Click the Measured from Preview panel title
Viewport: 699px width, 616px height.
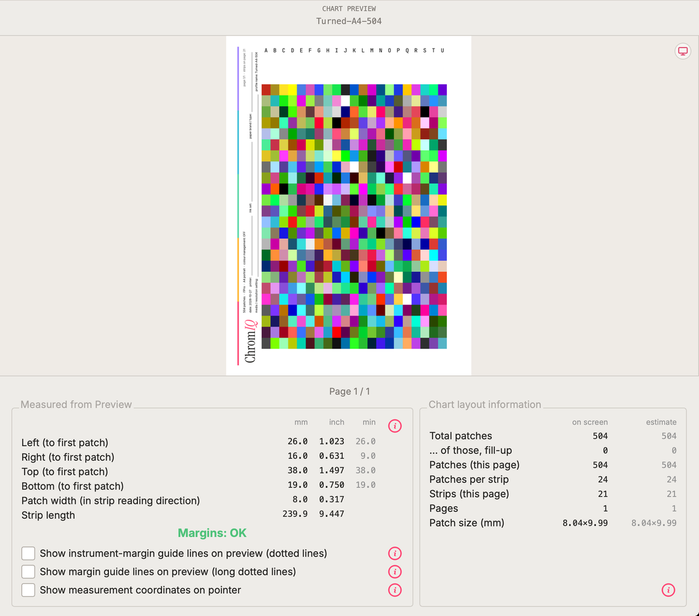pos(76,405)
